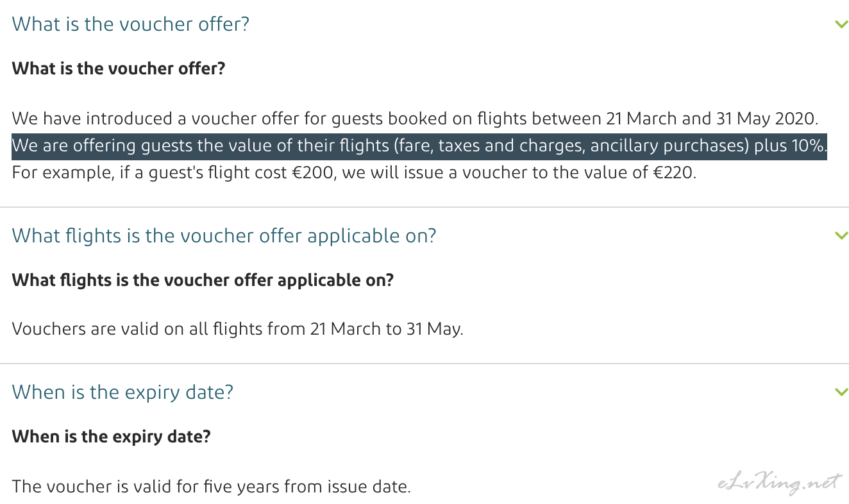This screenshot has height=504, width=849.
Task: Collapse chevron beside "What flights is the voucher offer applicable on?"
Action: [x=841, y=235]
